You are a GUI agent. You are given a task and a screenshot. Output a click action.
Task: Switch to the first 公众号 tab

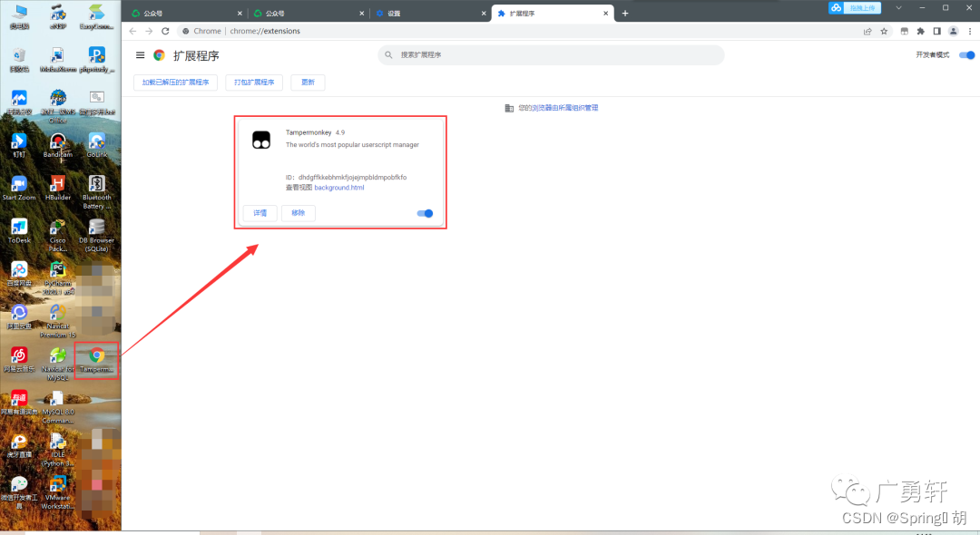pyautogui.click(x=186, y=13)
